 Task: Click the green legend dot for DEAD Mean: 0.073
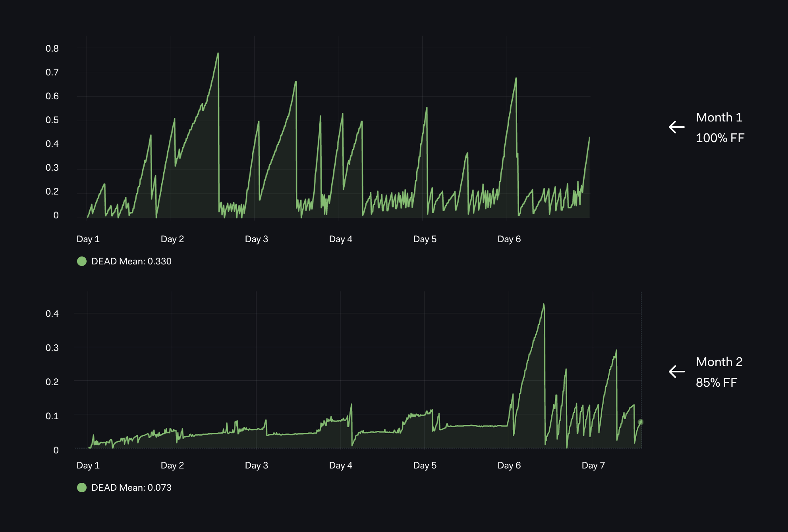82,488
